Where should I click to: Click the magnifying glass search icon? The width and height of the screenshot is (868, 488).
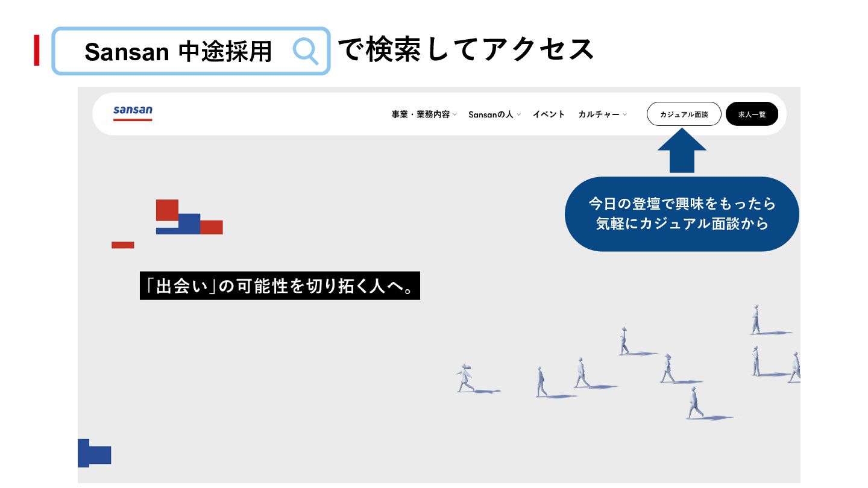pyautogui.click(x=306, y=51)
